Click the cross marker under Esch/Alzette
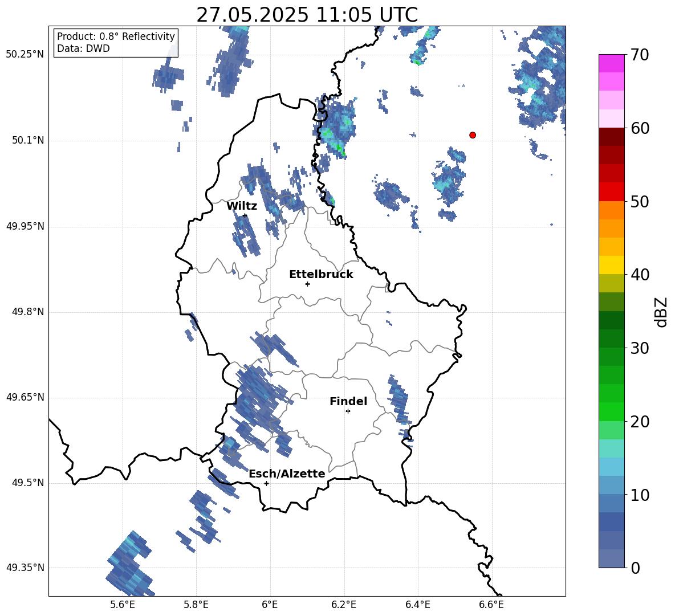 point(266,483)
